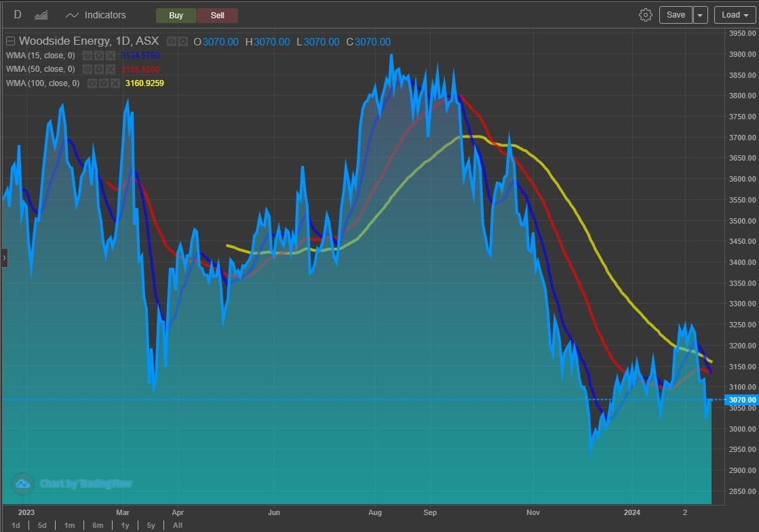Image resolution: width=759 pixels, height=532 pixels.
Task: Hide the WMA 15 indicator
Action: pos(87,56)
